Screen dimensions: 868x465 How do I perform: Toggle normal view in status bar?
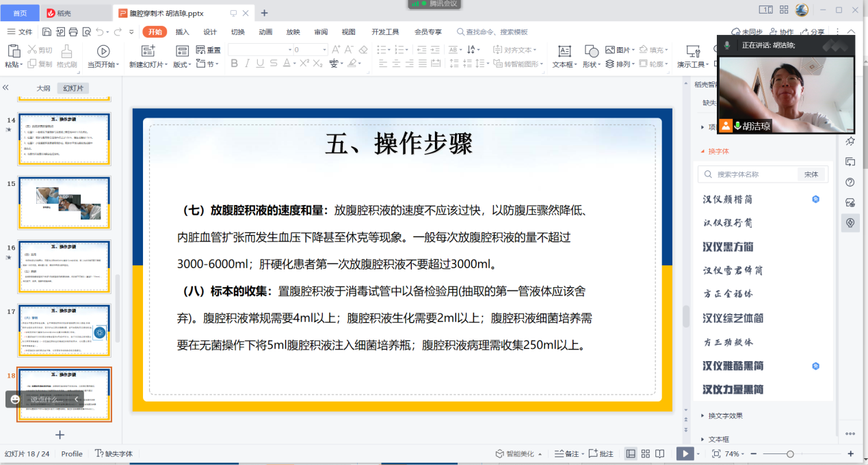tap(630, 453)
